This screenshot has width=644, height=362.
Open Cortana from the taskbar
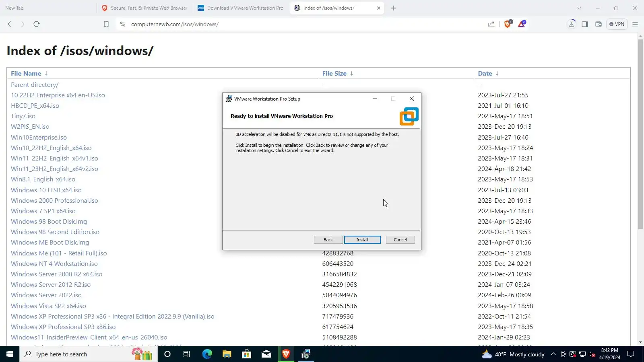(x=167, y=354)
